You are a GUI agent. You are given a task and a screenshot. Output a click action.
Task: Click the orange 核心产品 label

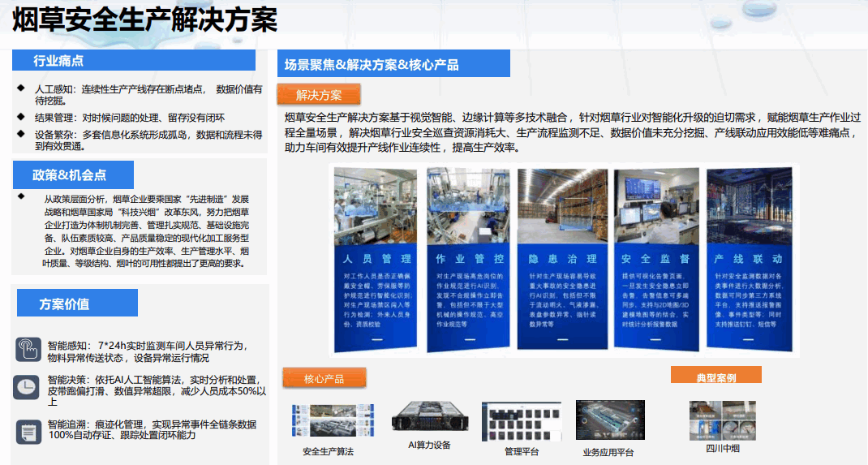[x=324, y=378]
